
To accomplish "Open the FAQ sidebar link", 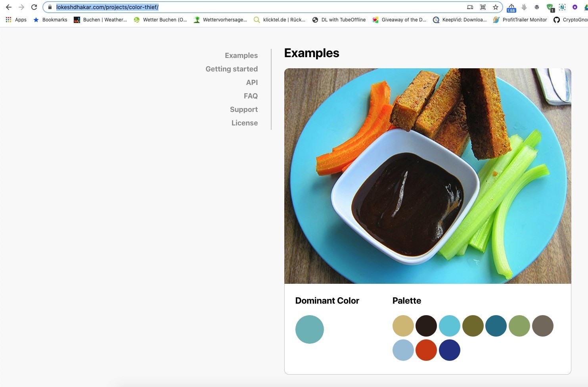I will click(251, 96).
